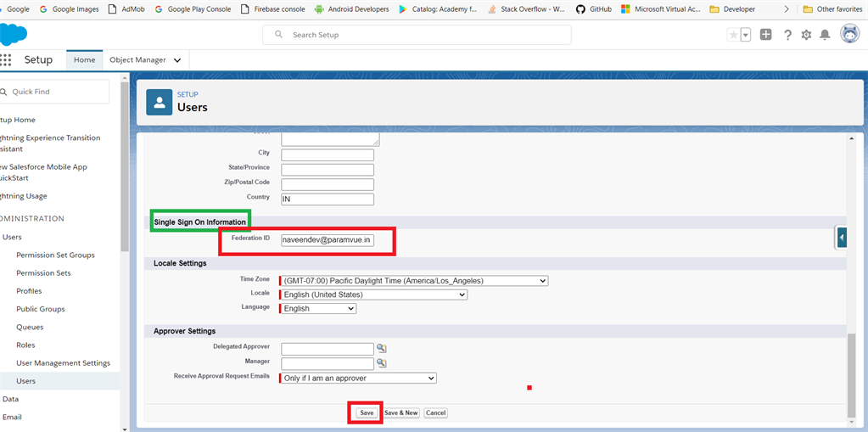The width and height of the screenshot is (868, 432).
Task: Open the Locale dropdown
Action: [373, 295]
